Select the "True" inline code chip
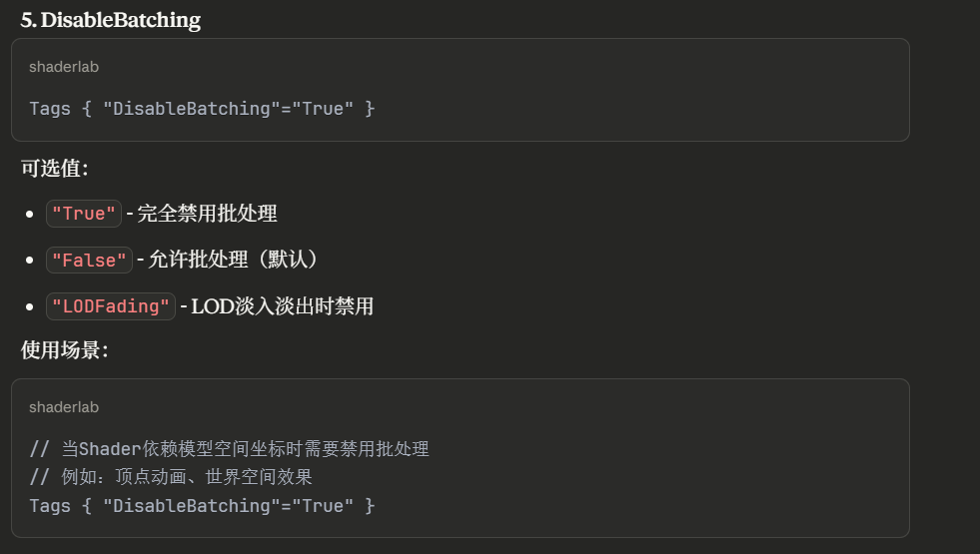This screenshot has height=554, width=980. pos(84,214)
